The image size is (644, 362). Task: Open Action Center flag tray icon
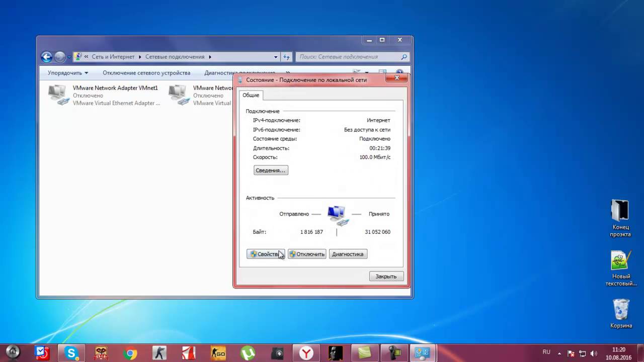point(571,353)
